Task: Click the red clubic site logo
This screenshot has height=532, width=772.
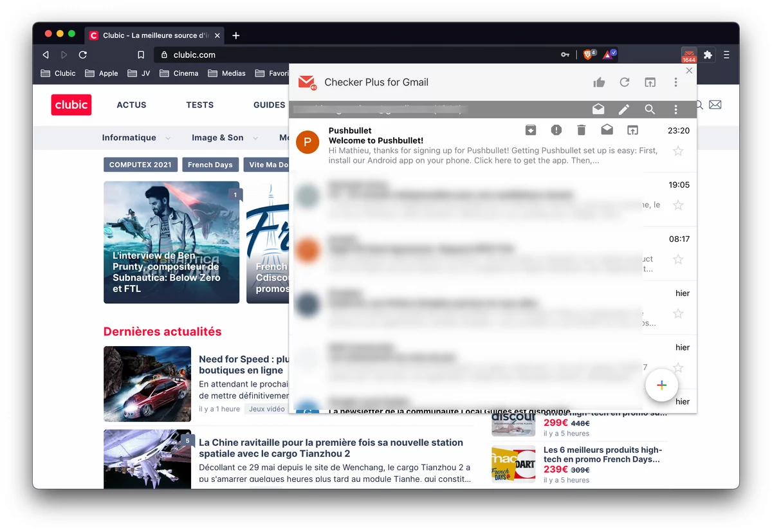Action: tap(71, 105)
